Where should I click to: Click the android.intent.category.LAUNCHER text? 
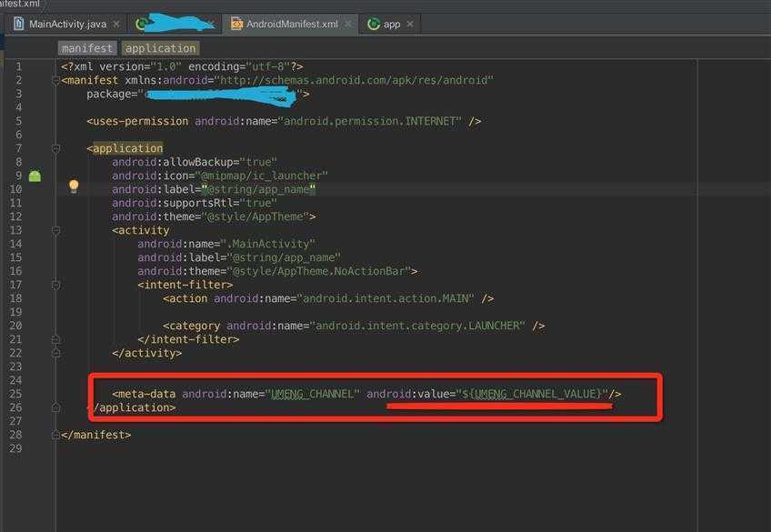(x=417, y=326)
